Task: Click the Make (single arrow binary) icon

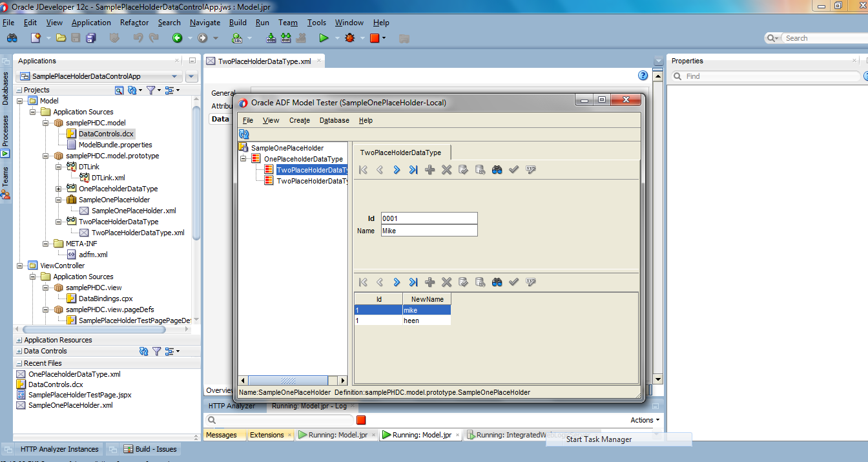Action: tap(270, 38)
